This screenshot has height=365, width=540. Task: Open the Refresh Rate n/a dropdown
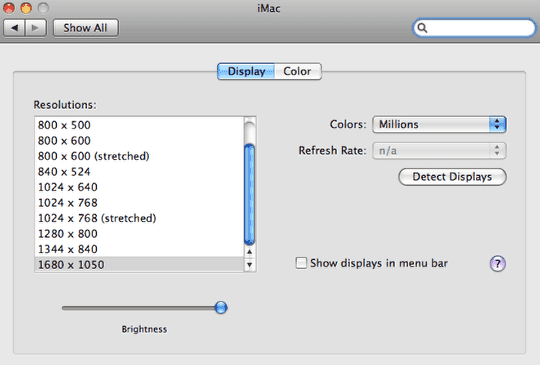pyautogui.click(x=439, y=150)
